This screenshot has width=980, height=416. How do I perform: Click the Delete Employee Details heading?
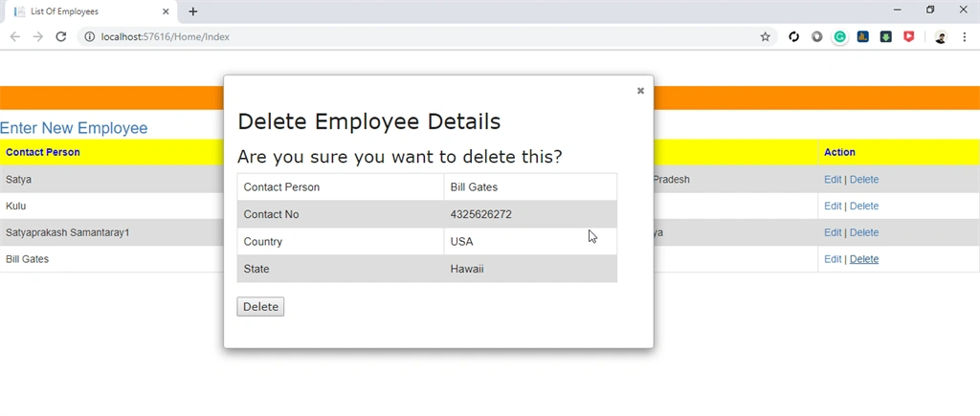(368, 121)
